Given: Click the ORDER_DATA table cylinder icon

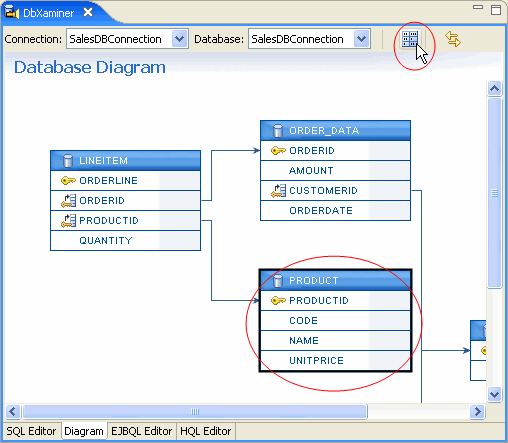Looking at the screenshot, I should click(x=278, y=131).
